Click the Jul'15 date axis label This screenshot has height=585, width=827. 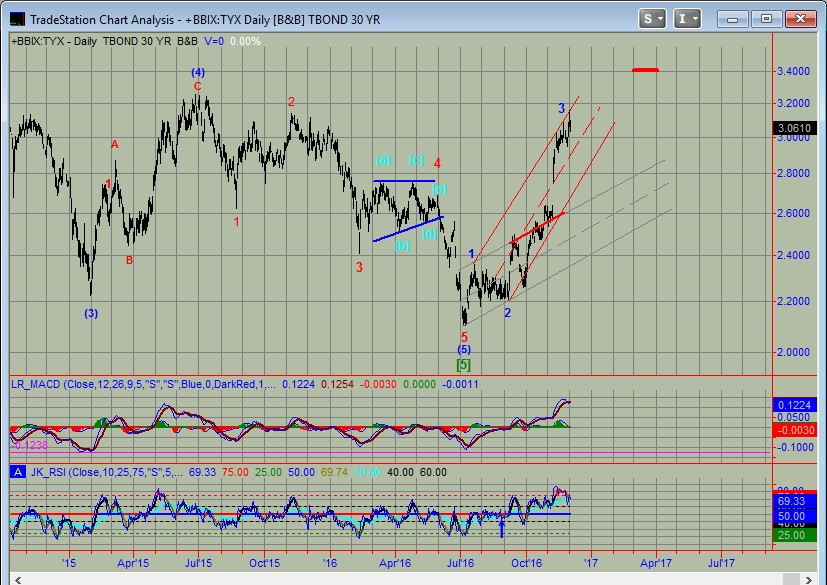click(x=198, y=563)
